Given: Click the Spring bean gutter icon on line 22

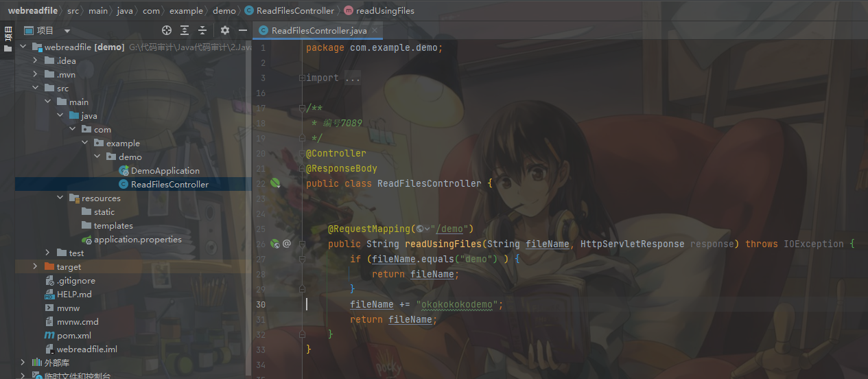Looking at the screenshot, I should [x=275, y=183].
